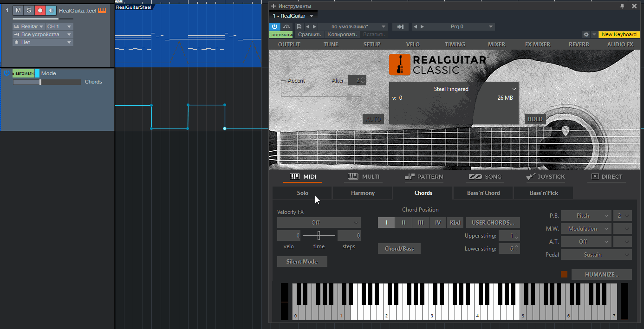Open the по умолчанию* preset dropdown
This screenshot has width=644, height=329.
coord(352,27)
